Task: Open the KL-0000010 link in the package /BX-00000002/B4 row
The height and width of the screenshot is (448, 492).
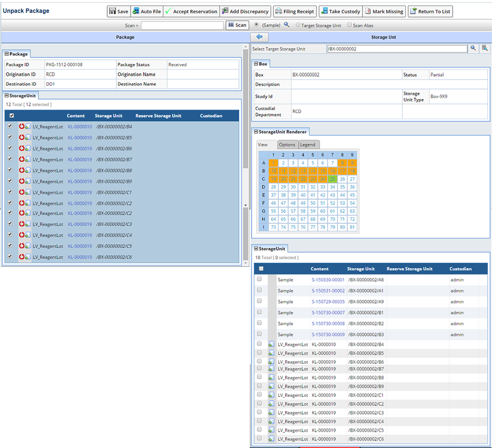Action: click(80, 127)
